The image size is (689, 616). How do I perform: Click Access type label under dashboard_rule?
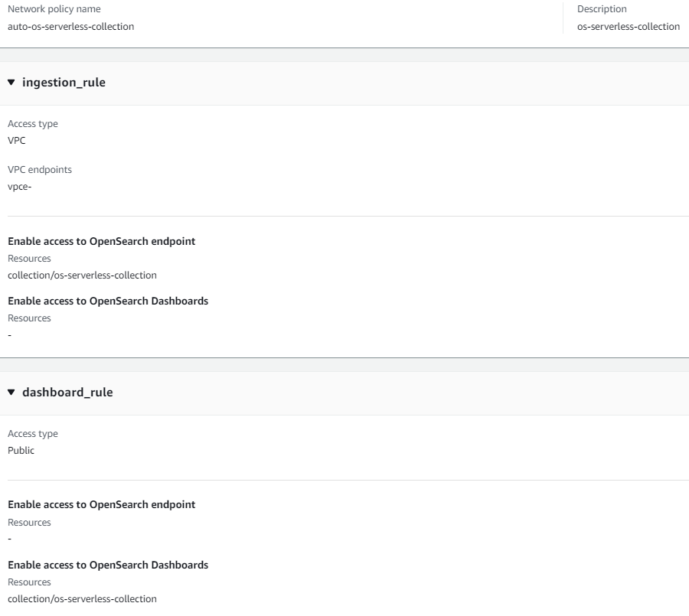[x=32, y=434]
